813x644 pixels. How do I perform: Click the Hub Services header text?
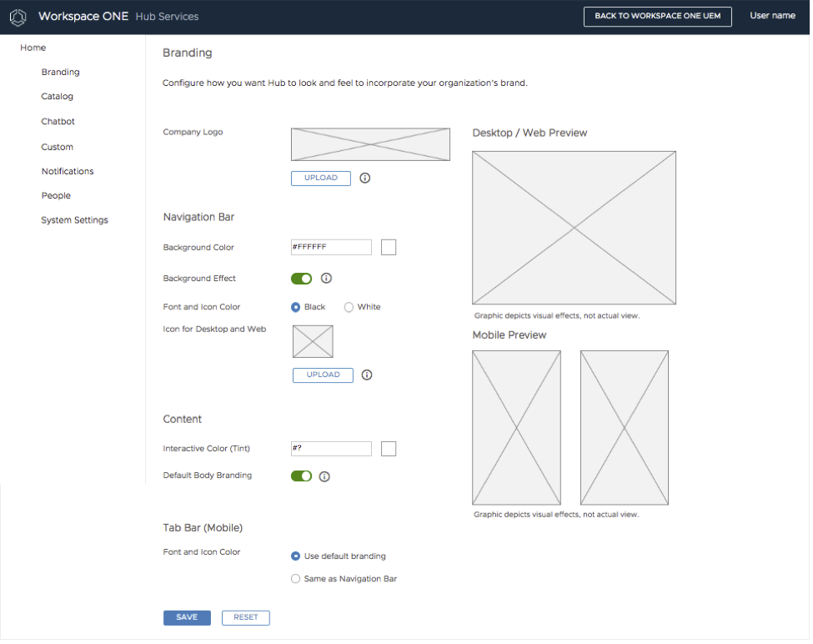tap(168, 18)
